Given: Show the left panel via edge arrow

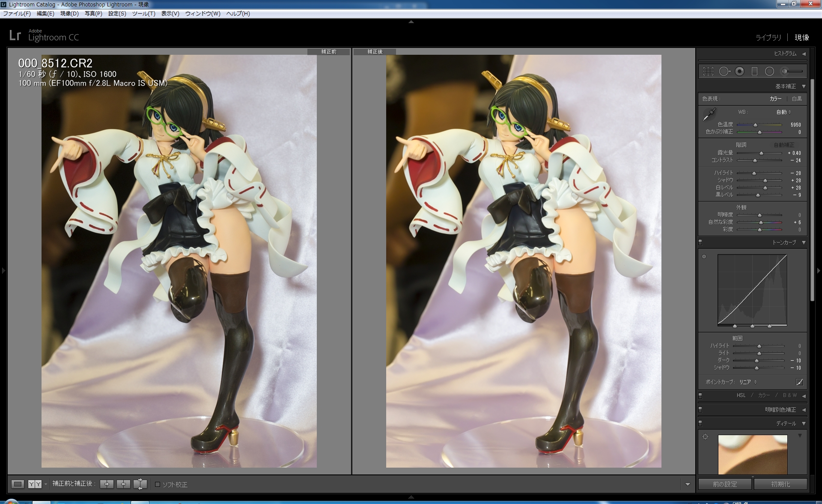Looking at the screenshot, I should click(x=3, y=270).
